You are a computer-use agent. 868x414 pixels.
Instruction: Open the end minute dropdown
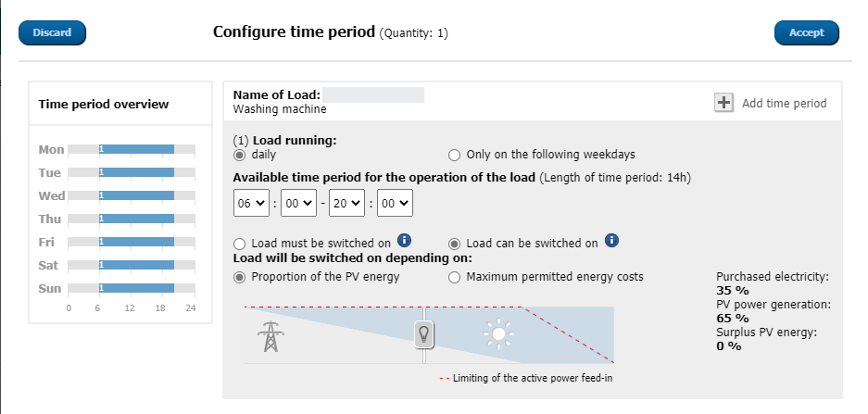click(395, 203)
